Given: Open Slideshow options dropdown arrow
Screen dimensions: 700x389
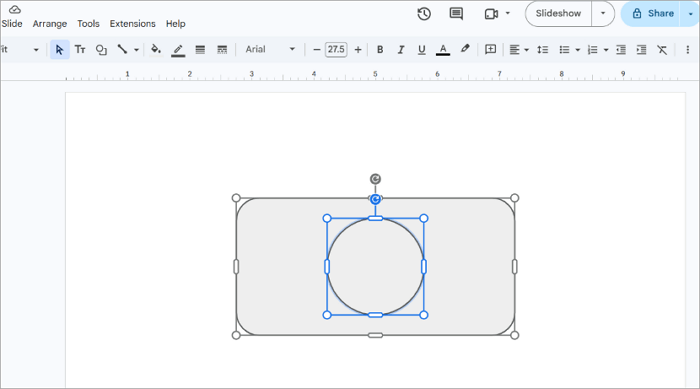Looking at the screenshot, I should click(x=603, y=13).
